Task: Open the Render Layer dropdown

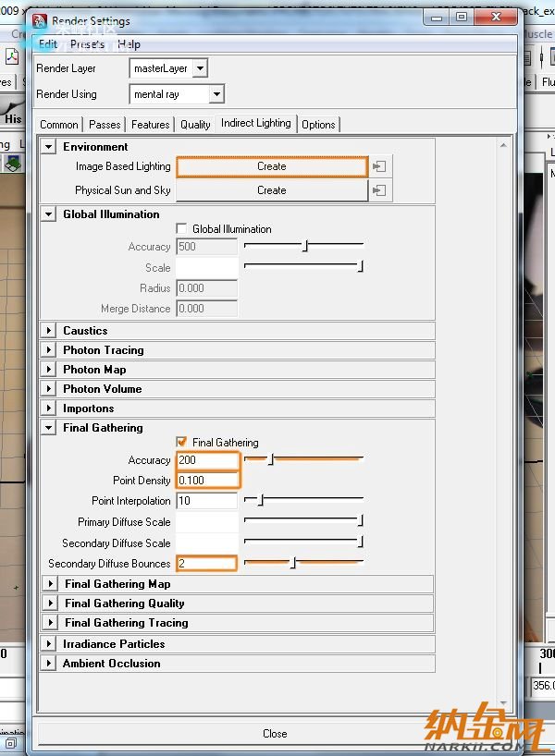Action: pos(200,68)
